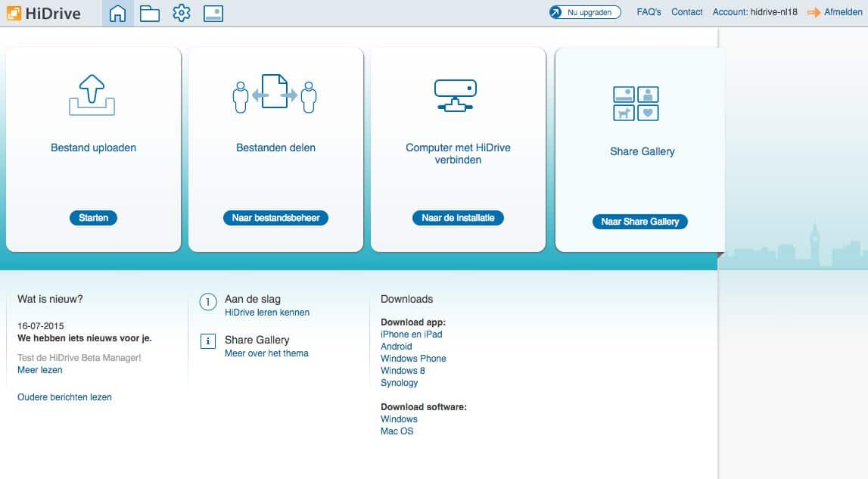Screen dimensions: 868x479
Task: Download the Synology app
Action: [399, 383]
